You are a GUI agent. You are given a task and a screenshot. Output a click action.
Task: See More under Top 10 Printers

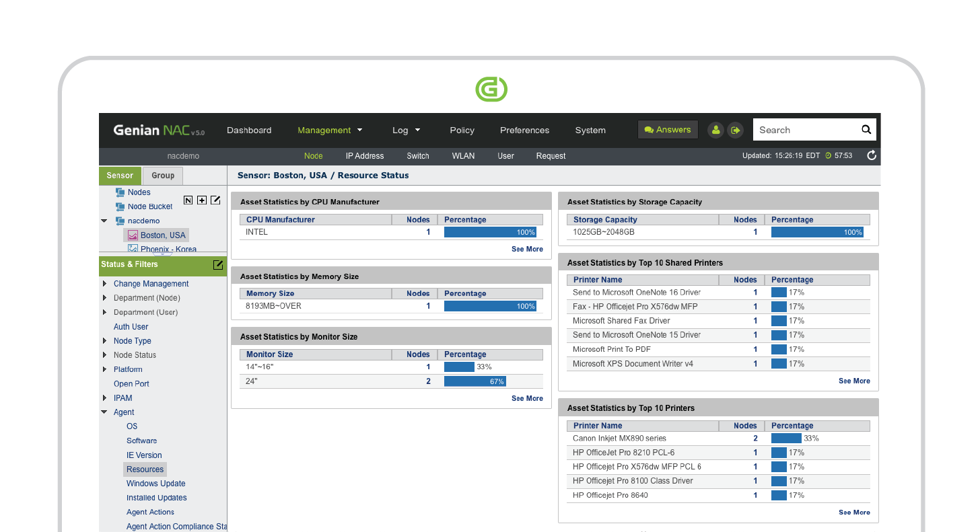(x=854, y=512)
